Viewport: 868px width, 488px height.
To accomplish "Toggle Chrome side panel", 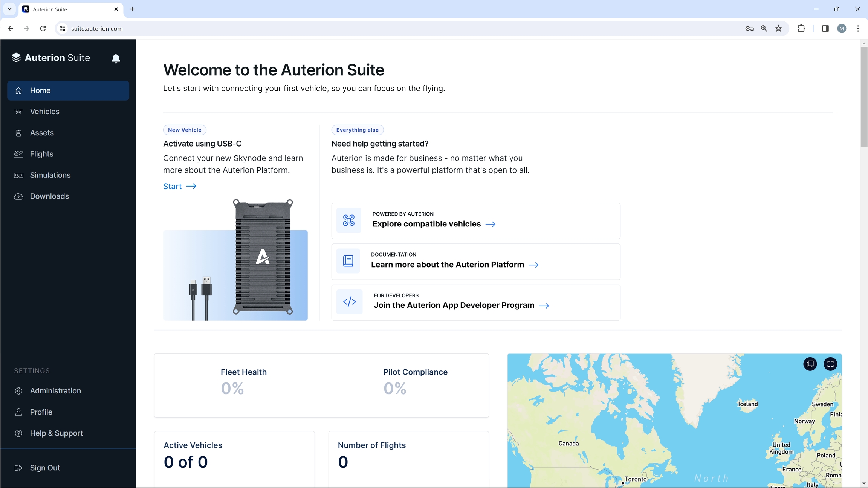I will (x=825, y=29).
